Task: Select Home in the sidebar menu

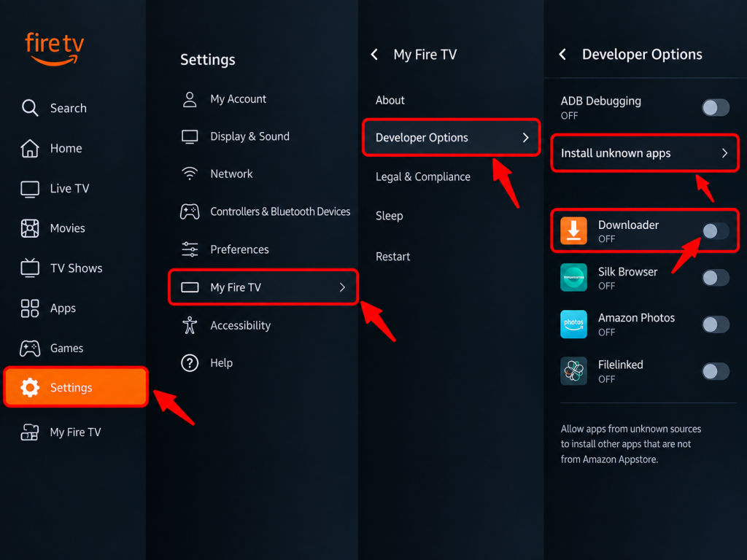Action: (x=66, y=148)
